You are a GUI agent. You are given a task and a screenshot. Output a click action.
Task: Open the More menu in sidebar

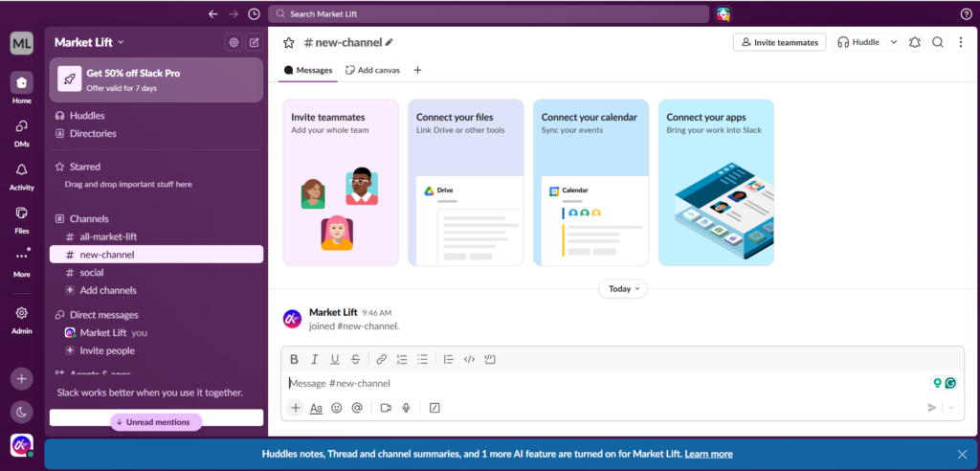pyautogui.click(x=21, y=262)
